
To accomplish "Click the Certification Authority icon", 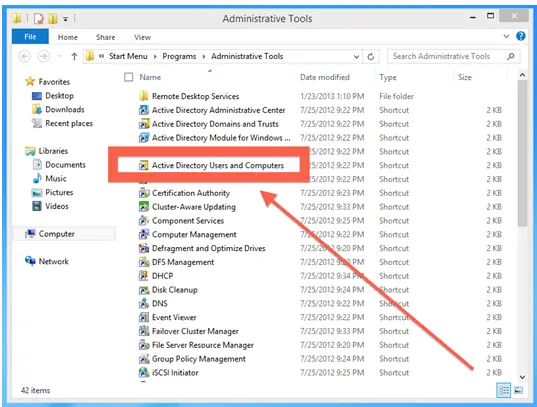I will pyautogui.click(x=144, y=193).
